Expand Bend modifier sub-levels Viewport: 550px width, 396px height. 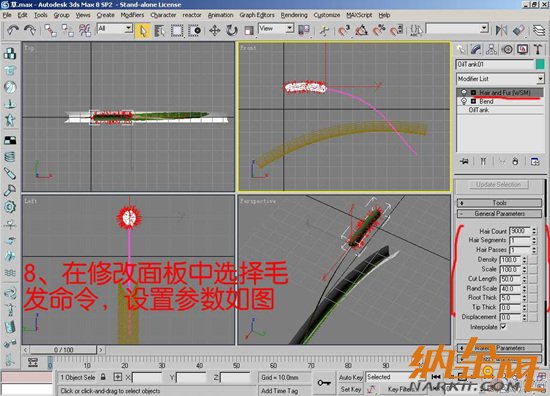click(473, 101)
